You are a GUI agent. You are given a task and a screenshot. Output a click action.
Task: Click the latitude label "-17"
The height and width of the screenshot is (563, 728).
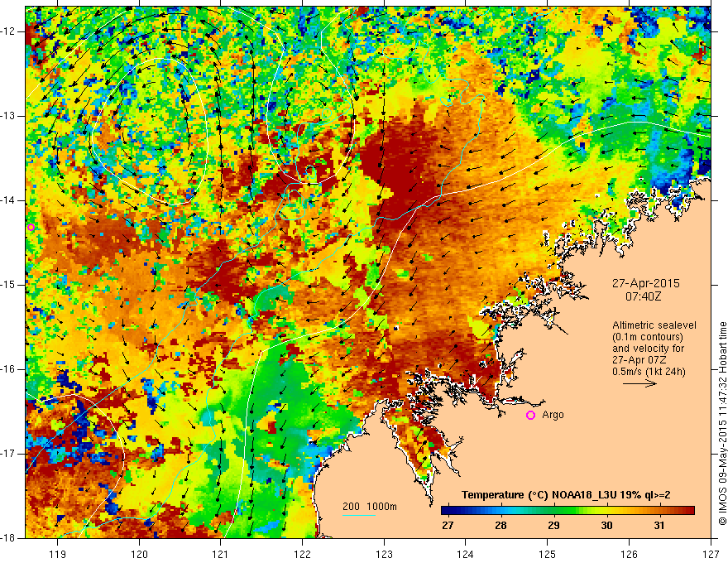tap(8, 454)
